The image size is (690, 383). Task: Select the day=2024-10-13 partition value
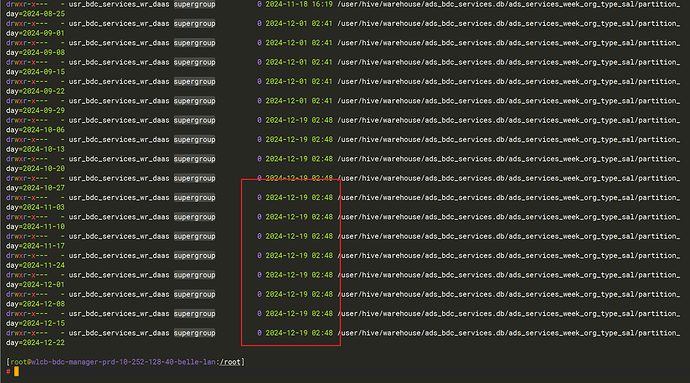tap(35, 150)
